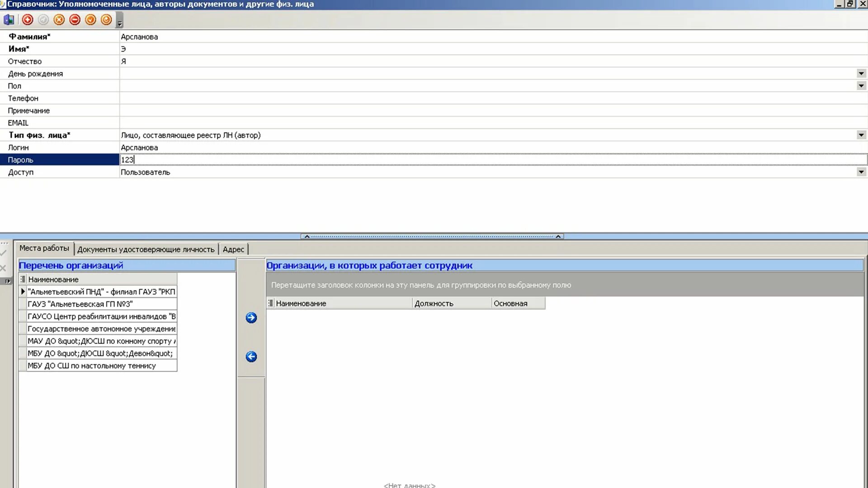Sort by right table Наименование column header
This screenshot has height=488, width=868.
[343, 303]
